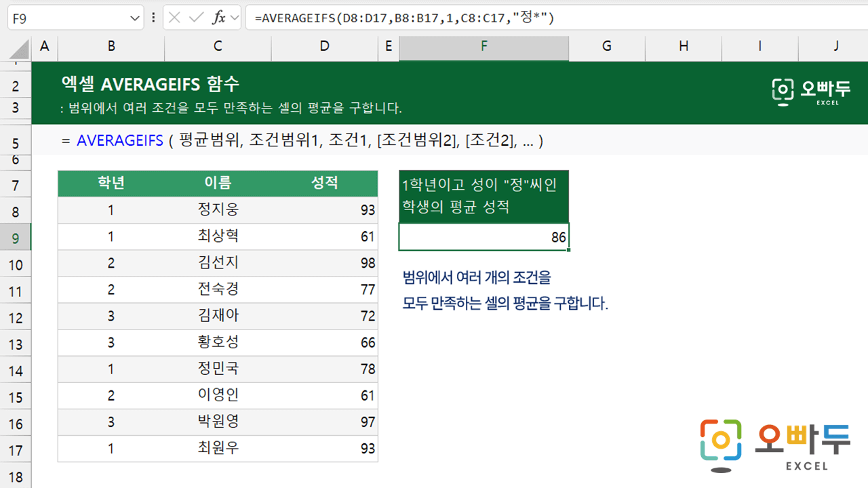Select score cell 72 for 김재아
The height and width of the screenshot is (488, 868).
coord(325,316)
